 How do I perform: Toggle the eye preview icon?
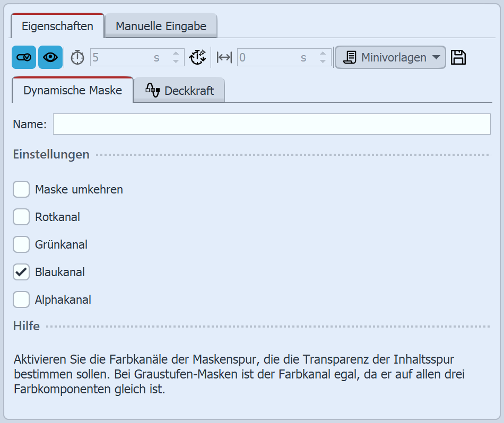50,57
